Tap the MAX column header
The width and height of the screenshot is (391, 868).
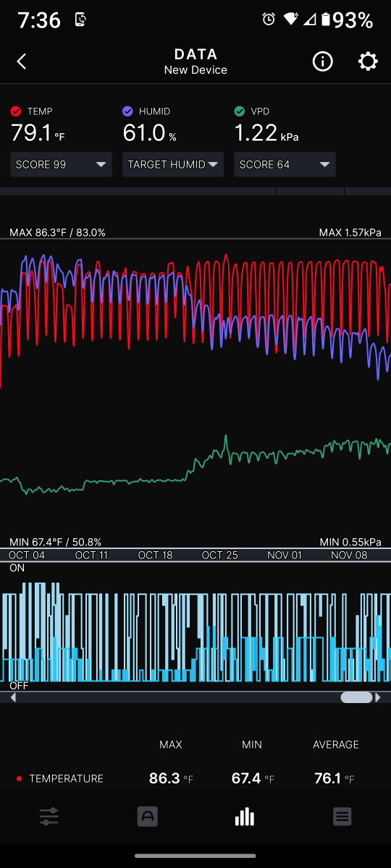pyautogui.click(x=171, y=744)
